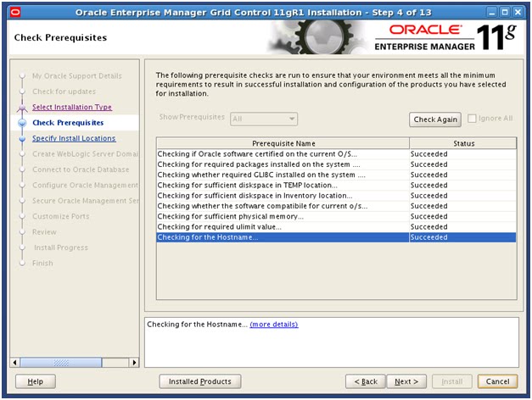
Task: Click the Finish step in the sidebar
Action: (42, 263)
